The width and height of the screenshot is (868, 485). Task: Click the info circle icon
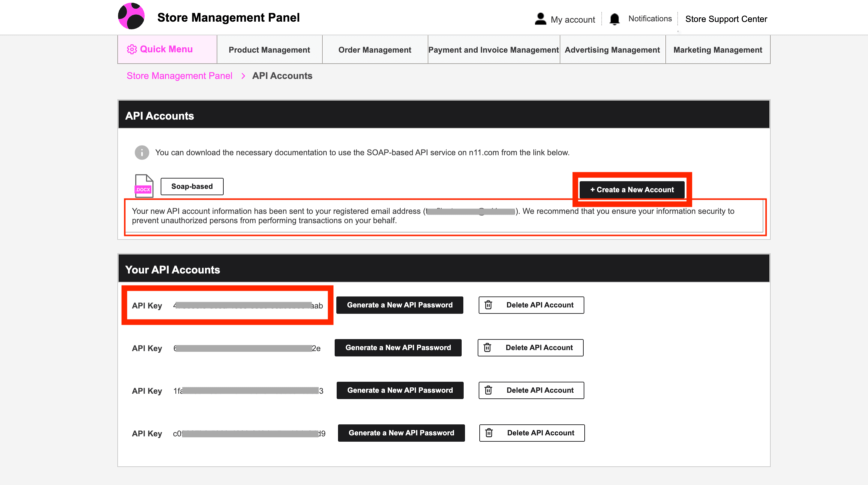(x=142, y=153)
